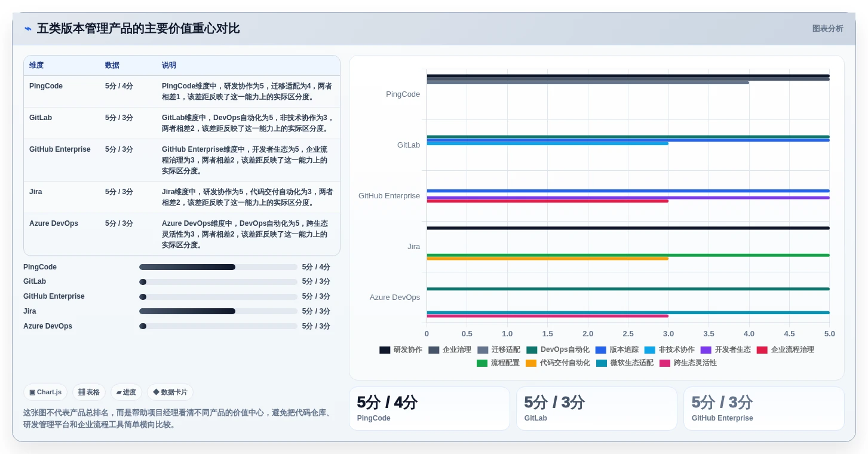The height and width of the screenshot is (454, 868).
Task: Open the GitHub Enterprise data card
Action: (764, 409)
